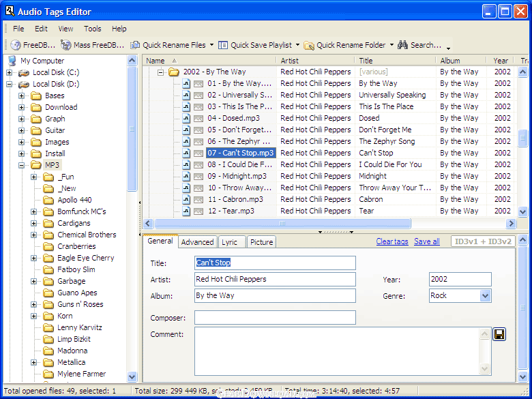This screenshot has width=532, height=399.
Task: Open the FreeDB lookup tool
Action: (x=33, y=45)
